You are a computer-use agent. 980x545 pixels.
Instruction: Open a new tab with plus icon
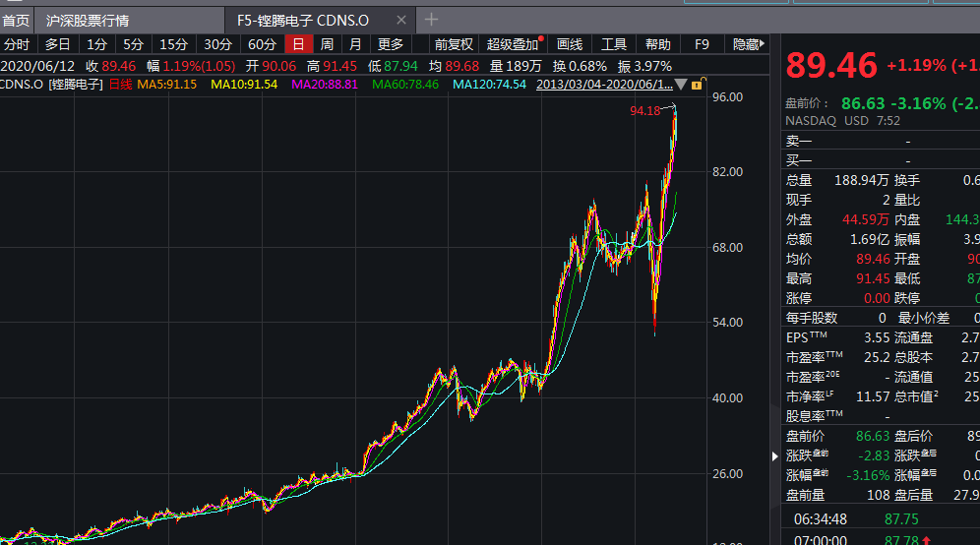click(x=431, y=20)
